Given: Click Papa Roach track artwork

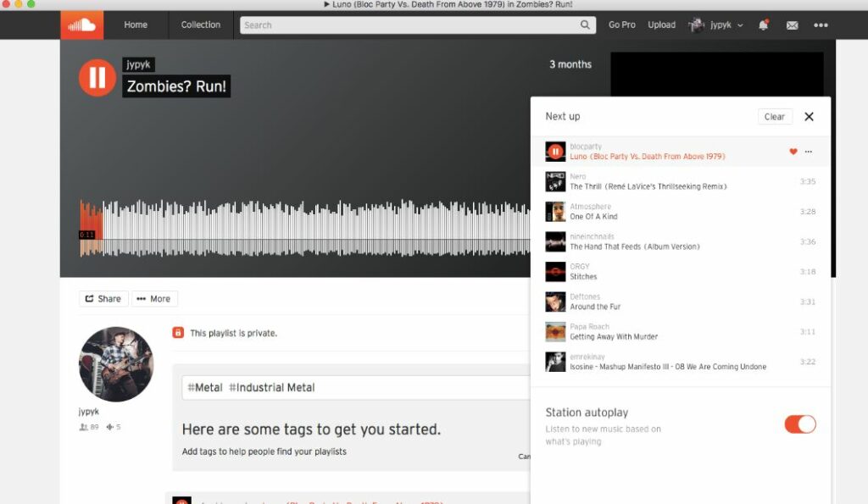Looking at the screenshot, I should tap(555, 332).
